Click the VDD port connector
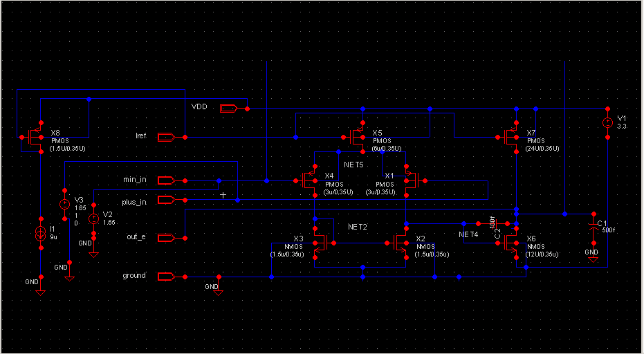Screen dimensions: 644x354 pyautogui.click(x=229, y=109)
